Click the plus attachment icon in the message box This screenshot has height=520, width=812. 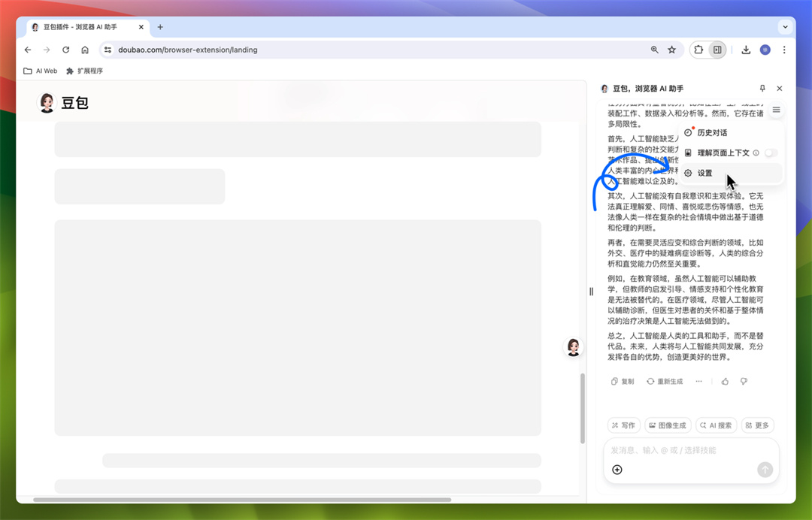tap(617, 470)
